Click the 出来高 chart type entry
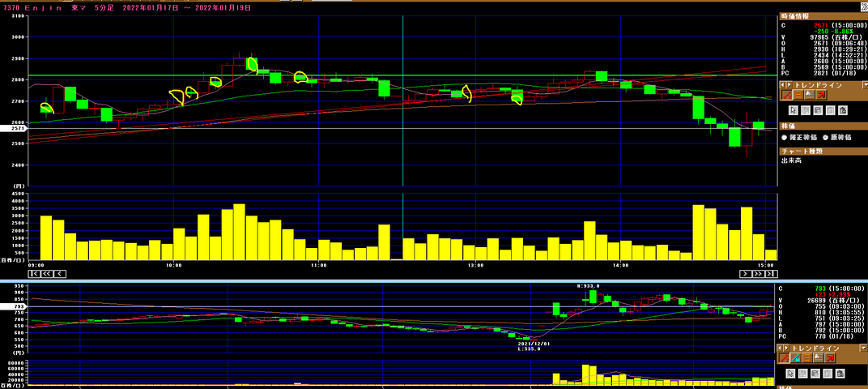Screen dimensions: 868x389 (792, 160)
